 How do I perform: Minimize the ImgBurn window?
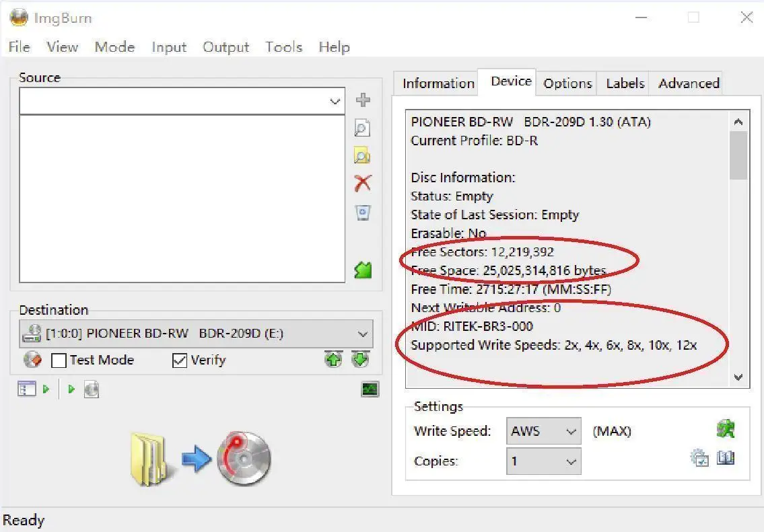[x=641, y=17]
